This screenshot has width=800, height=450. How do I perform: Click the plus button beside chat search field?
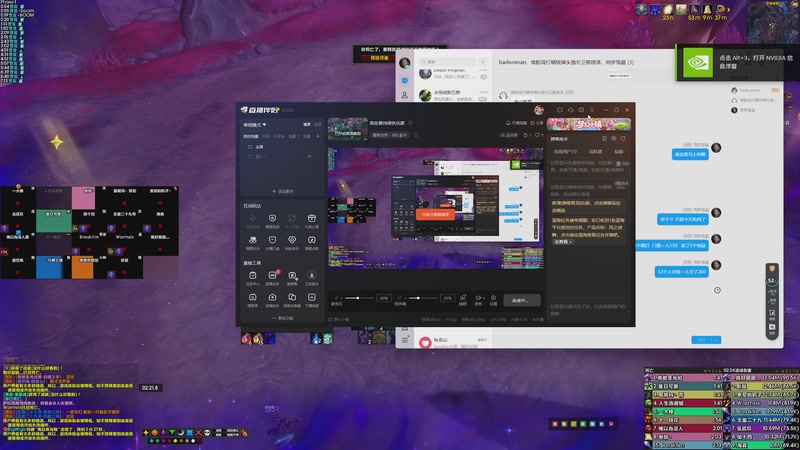[x=483, y=62]
